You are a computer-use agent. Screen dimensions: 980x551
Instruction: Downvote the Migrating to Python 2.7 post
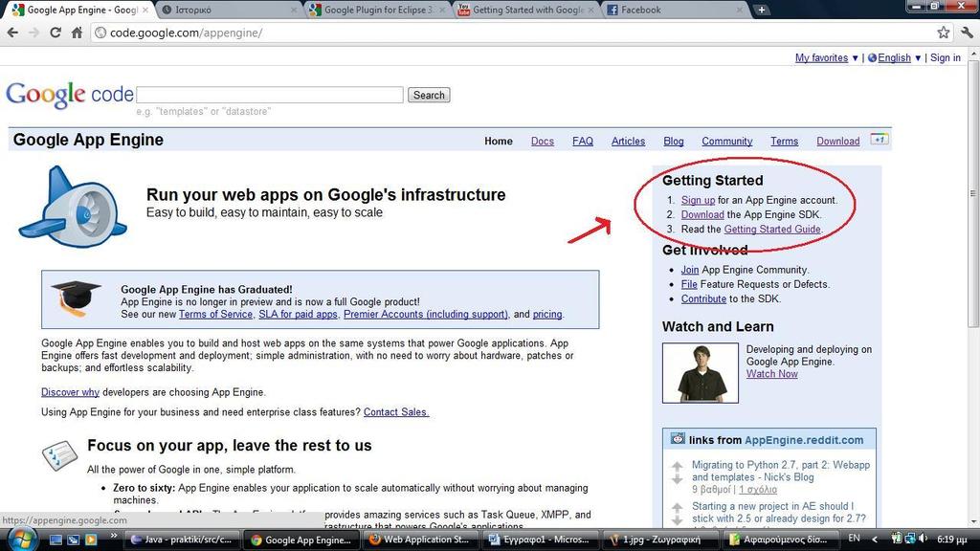[x=677, y=479]
